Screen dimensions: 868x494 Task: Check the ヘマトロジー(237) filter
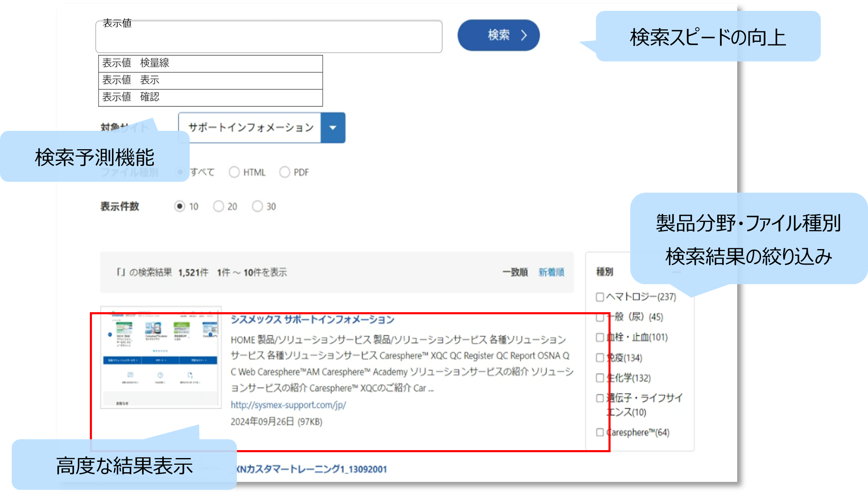600,297
